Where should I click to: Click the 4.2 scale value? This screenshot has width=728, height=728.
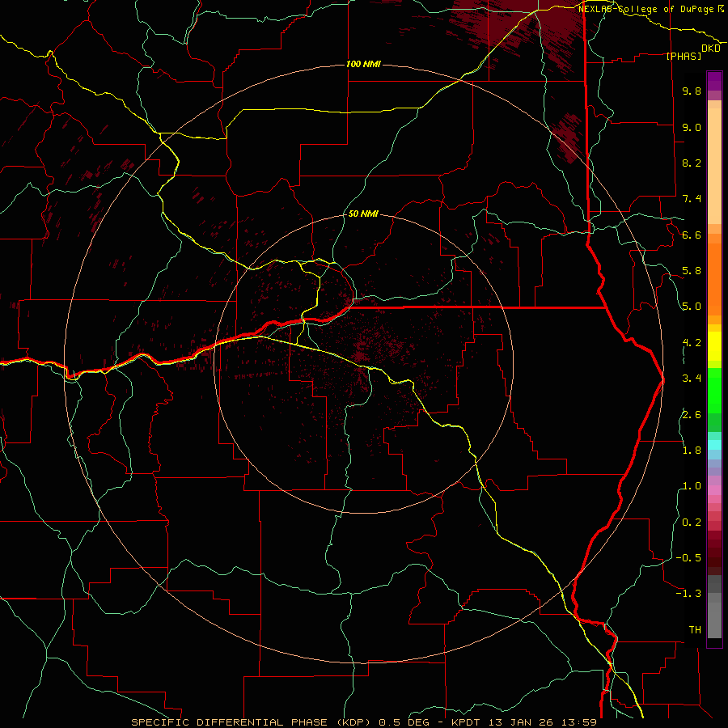tap(692, 343)
